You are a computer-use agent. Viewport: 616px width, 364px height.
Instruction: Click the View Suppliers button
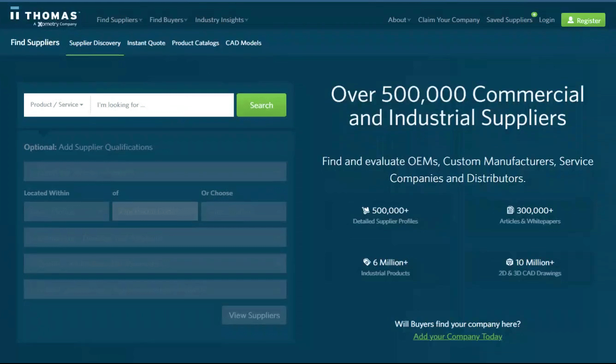(x=254, y=315)
